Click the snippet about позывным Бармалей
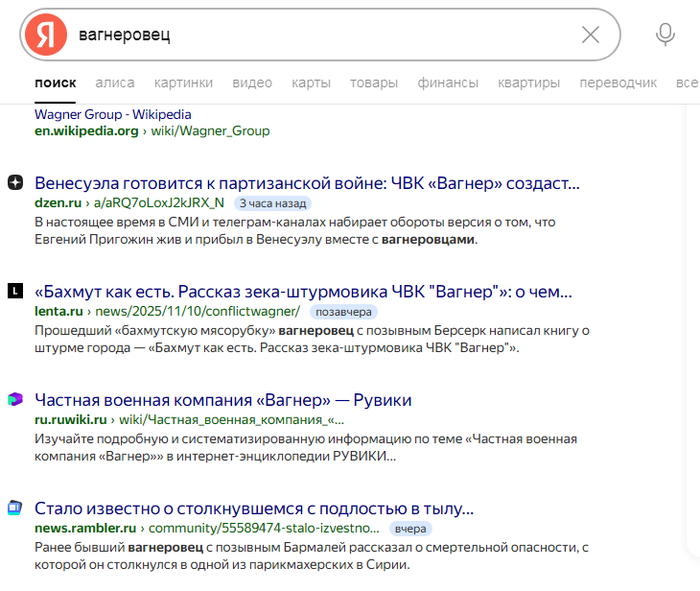Viewport: 700px width, 591px height. coord(312,556)
